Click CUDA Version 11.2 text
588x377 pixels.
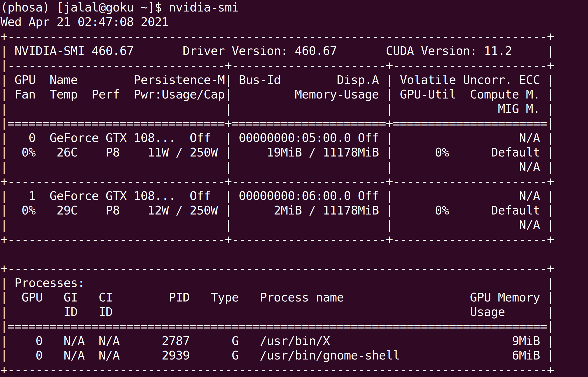pyautogui.click(x=449, y=51)
